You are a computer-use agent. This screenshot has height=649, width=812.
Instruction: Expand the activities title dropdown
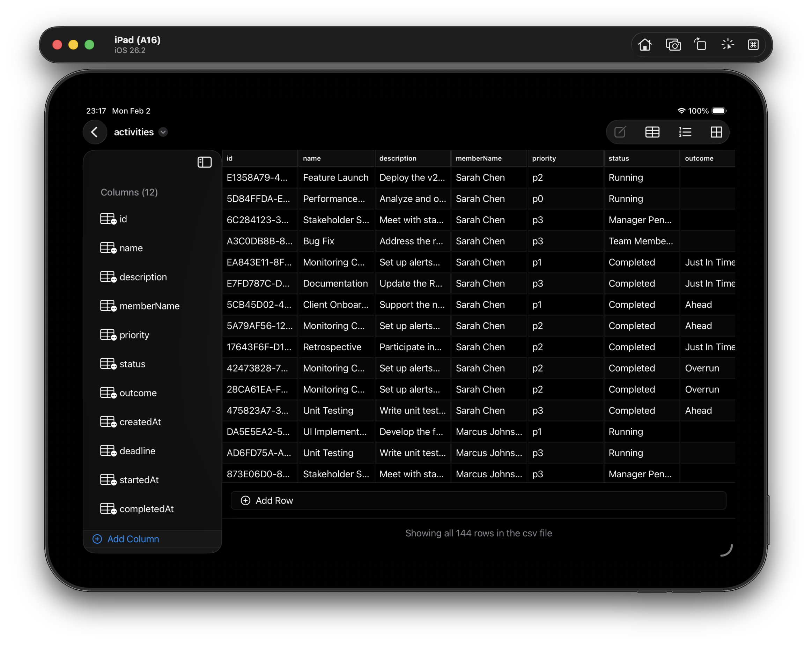[163, 132]
